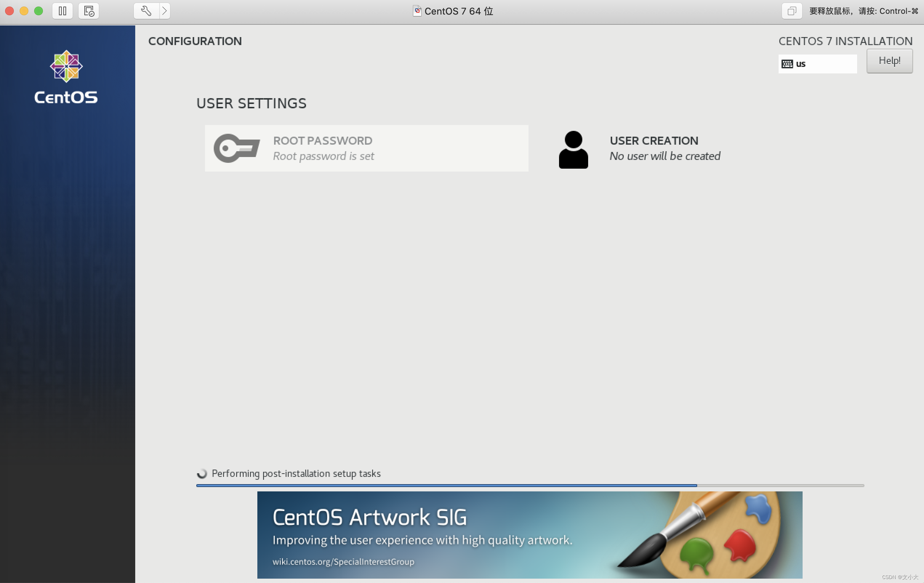Click the CentOS Artwork SIG banner
This screenshot has width=924, height=583.
pyautogui.click(x=530, y=534)
